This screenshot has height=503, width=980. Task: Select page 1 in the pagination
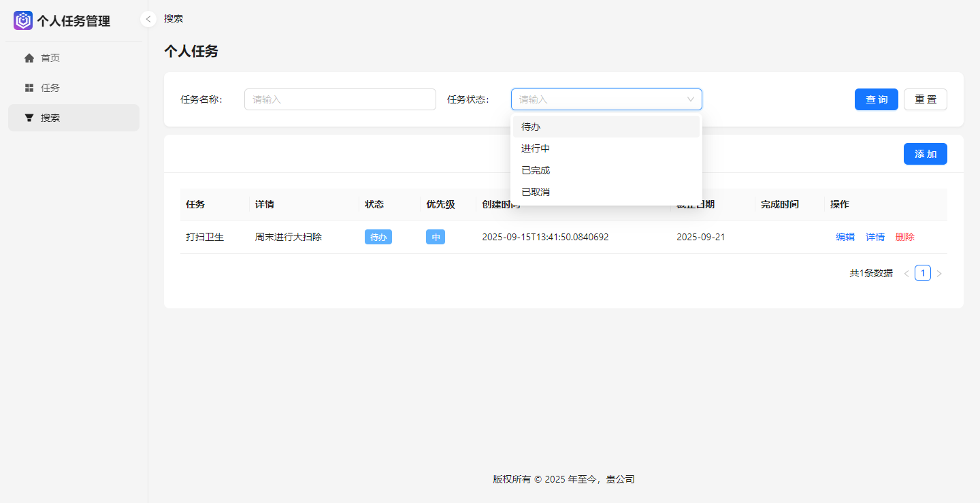coord(923,272)
